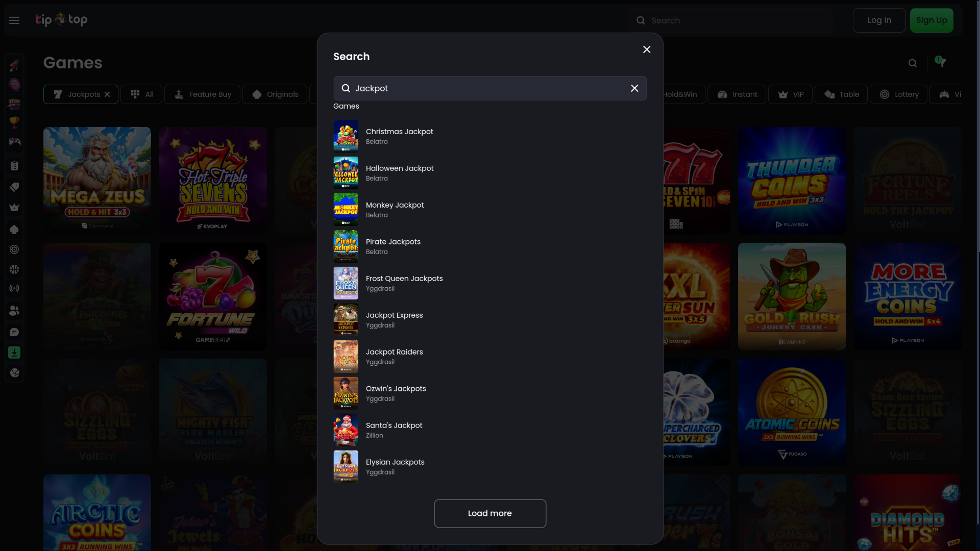Select the Jackpot Express result
This screenshot has height=551, width=980.
coord(490,320)
